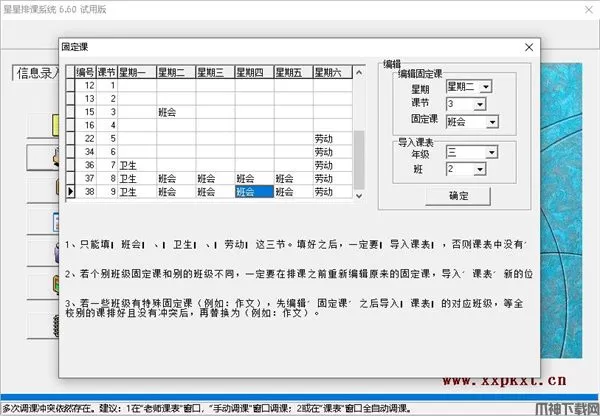
Task: Click the row indicator arrow beside row 38
Action: tap(70, 190)
